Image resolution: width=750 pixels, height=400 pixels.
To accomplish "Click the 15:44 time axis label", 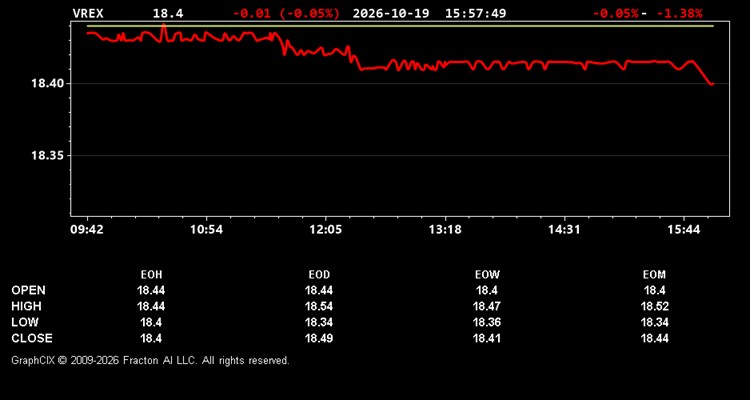I will click(x=684, y=230).
